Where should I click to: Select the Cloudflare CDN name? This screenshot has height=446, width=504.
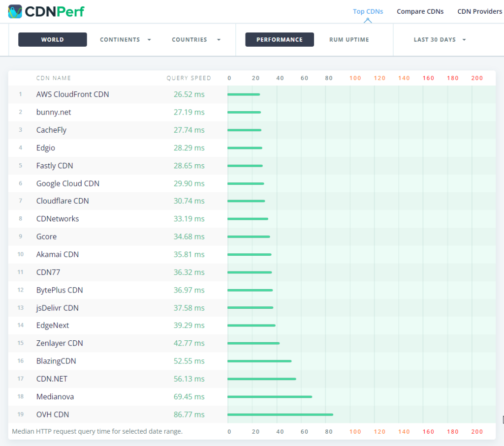click(x=63, y=201)
